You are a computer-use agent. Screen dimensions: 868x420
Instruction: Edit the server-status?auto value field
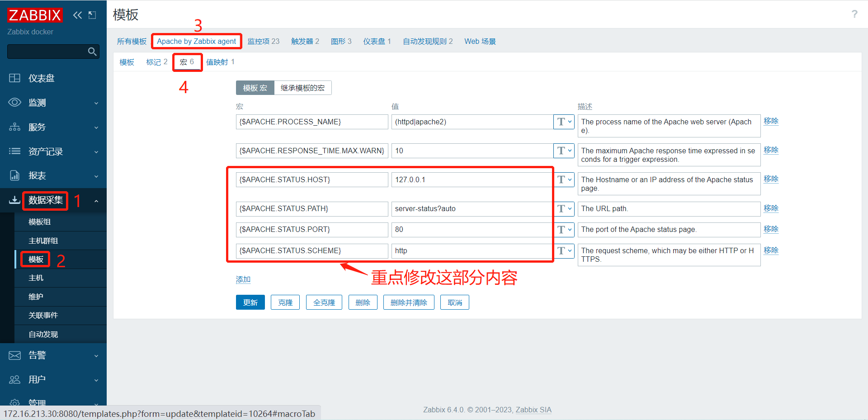(x=472, y=208)
